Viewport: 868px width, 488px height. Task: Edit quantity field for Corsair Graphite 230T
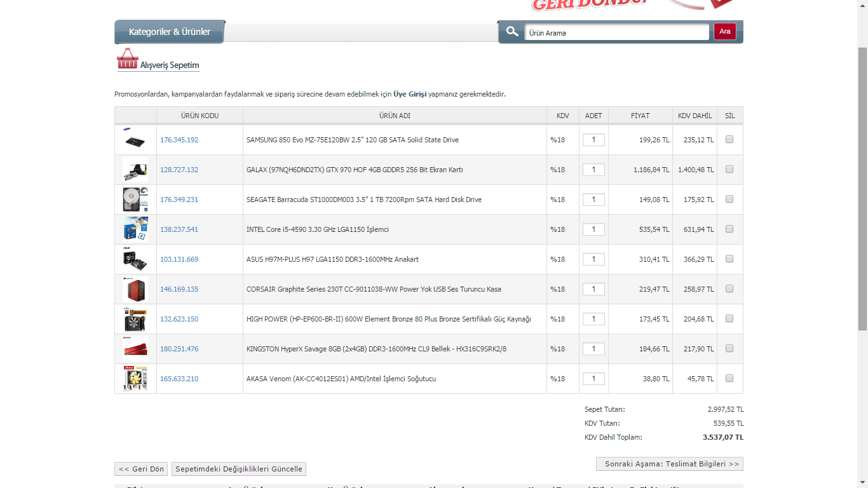pos(593,289)
